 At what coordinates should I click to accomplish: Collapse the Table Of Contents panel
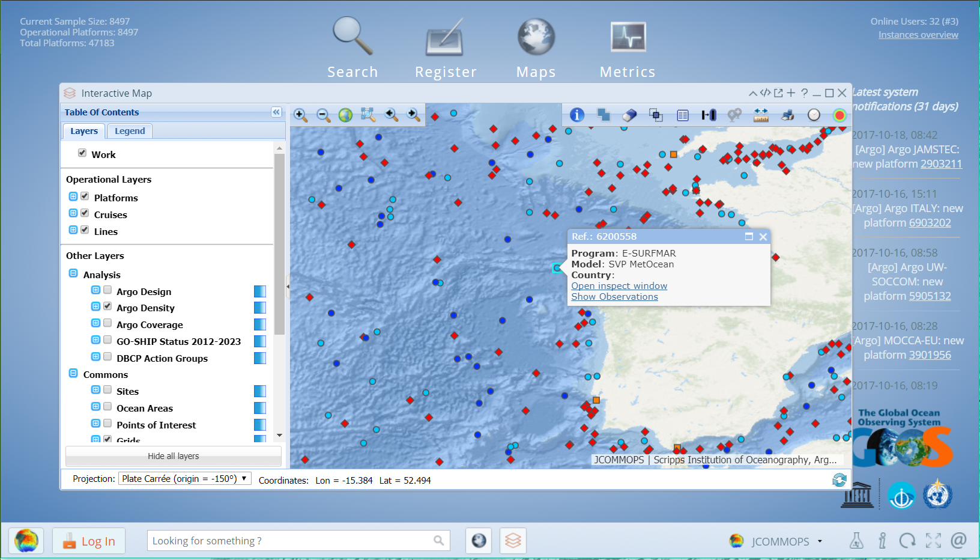coord(276,112)
